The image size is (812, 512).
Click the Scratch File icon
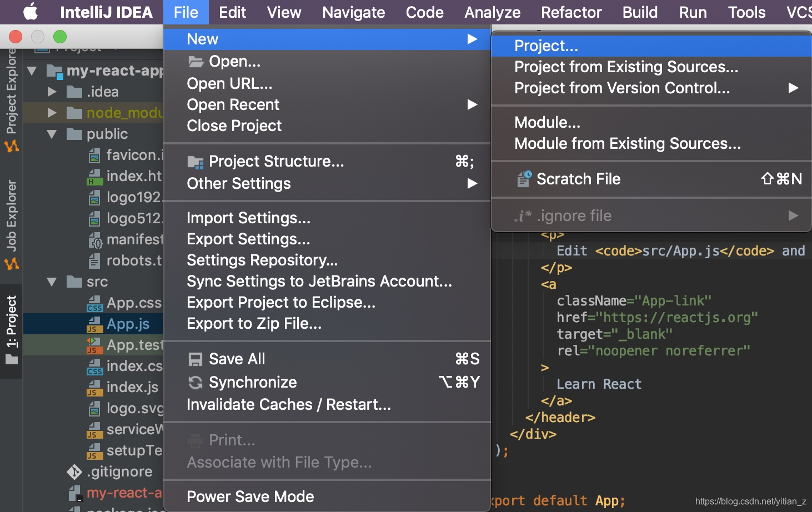point(524,179)
